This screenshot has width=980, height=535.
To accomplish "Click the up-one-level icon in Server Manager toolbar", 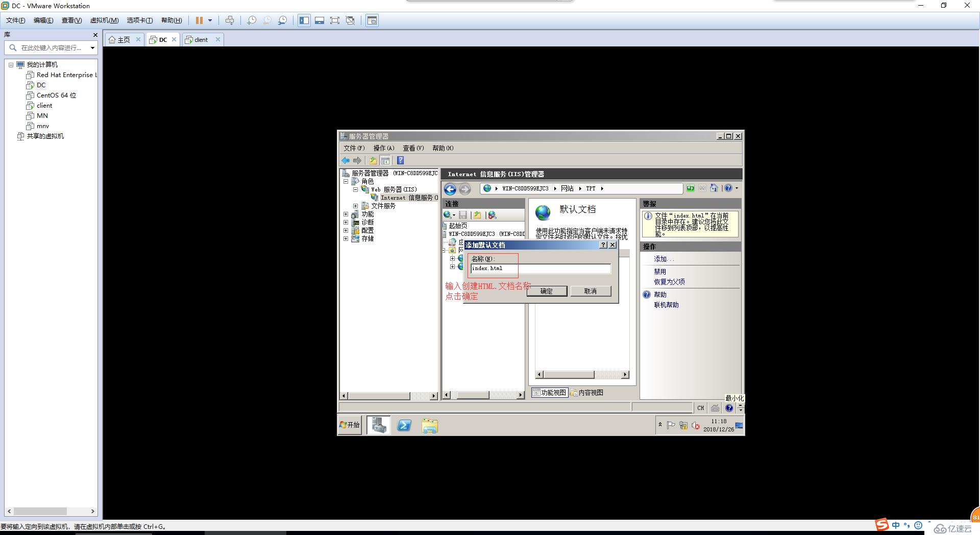I will click(x=373, y=160).
